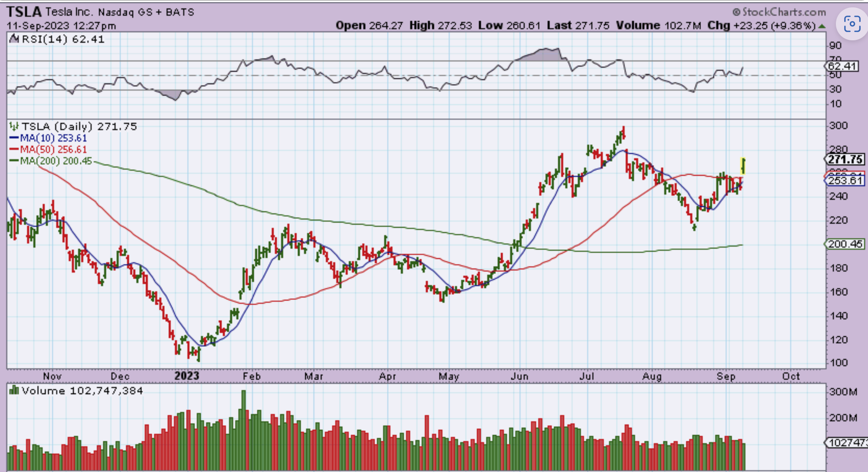
Task: Click the TSLA Daily OHLC bars icon
Action: pos(14,127)
